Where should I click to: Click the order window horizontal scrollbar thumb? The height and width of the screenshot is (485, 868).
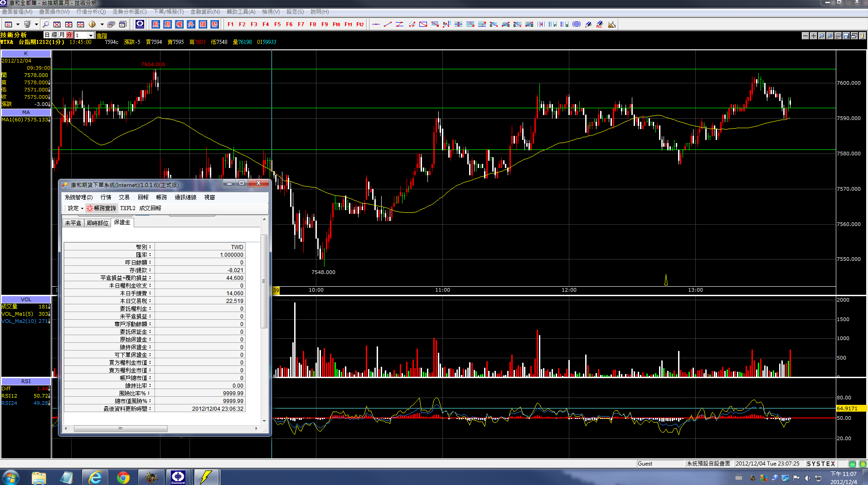coord(121,428)
